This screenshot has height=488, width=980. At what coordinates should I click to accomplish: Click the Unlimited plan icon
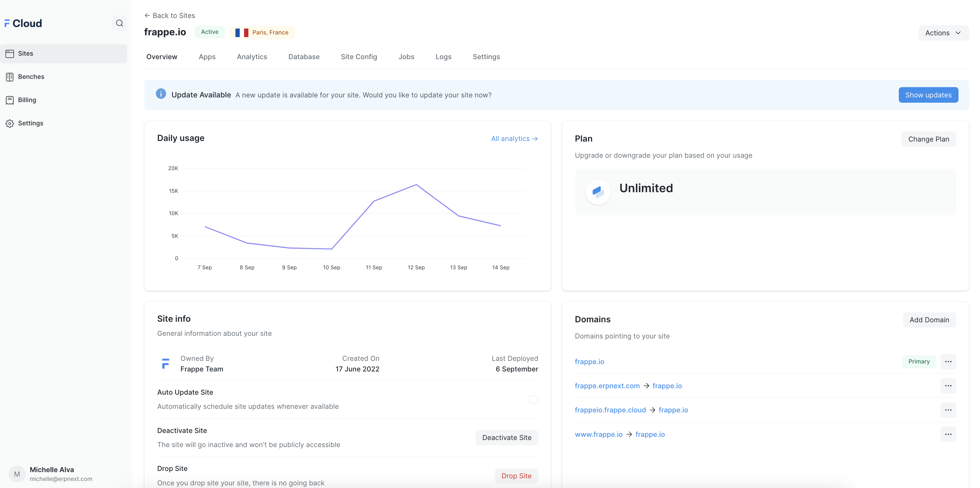(598, 192)
